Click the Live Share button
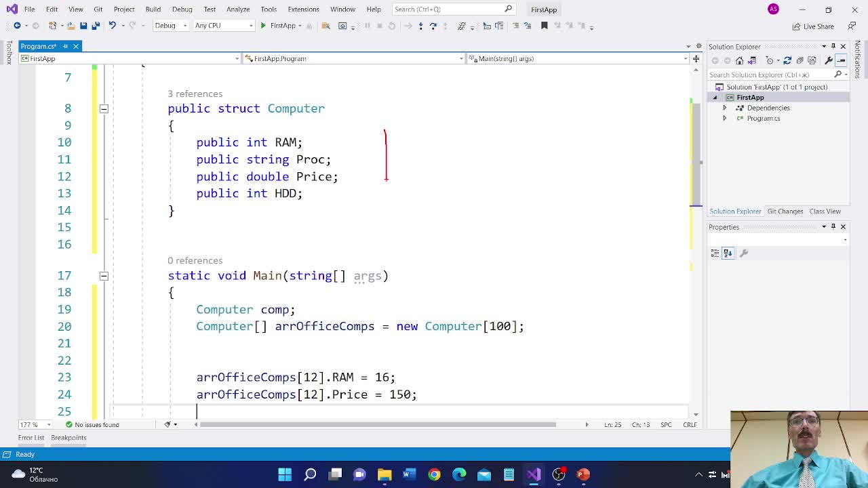The width and height of the screenshot is (868, 488). point(813,26)
